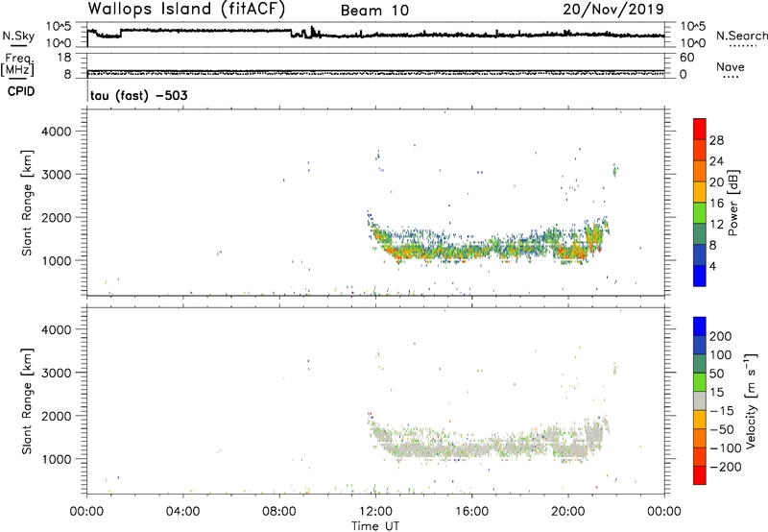768x532 pixels.
Task: Click the red top of power color bar
Action: click(700, 129)
